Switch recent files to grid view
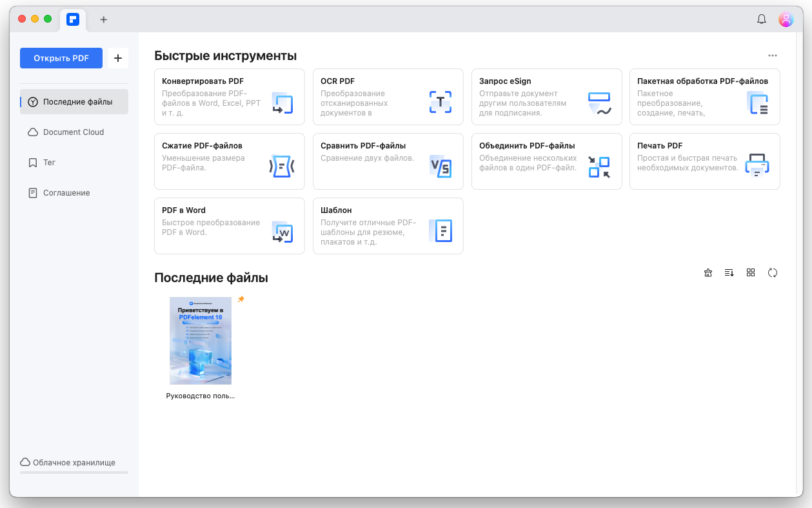 (751, 272)
